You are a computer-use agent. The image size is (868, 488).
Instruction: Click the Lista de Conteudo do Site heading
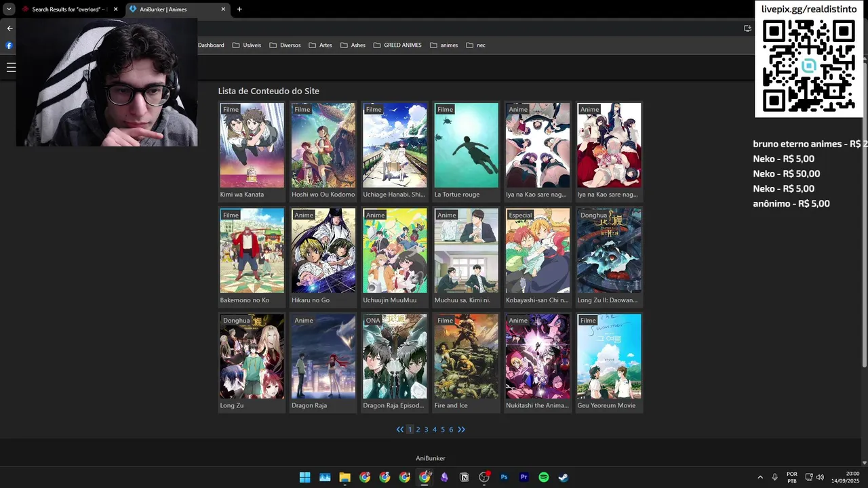[x=269, y=91]
